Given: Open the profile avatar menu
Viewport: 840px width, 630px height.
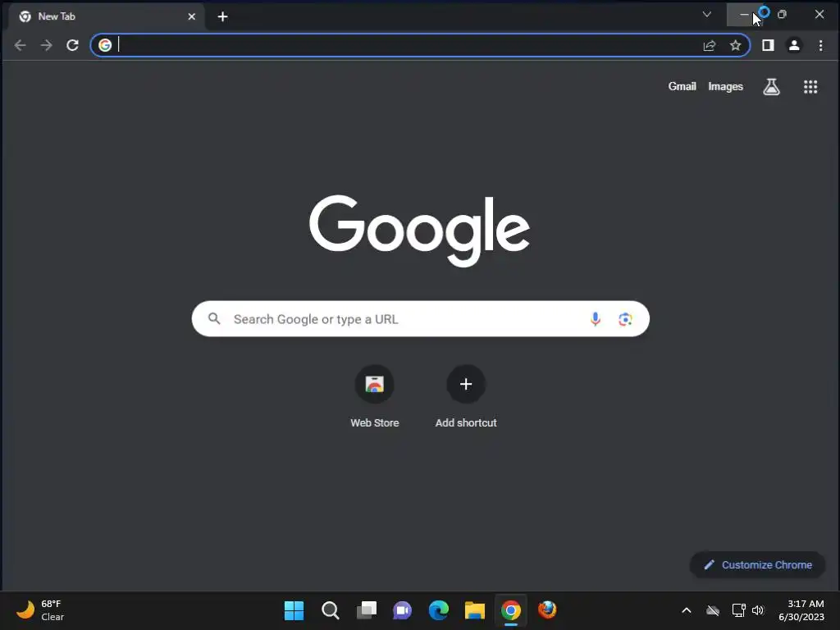Looking at the screenshot, I should click(x=794, y=46).
